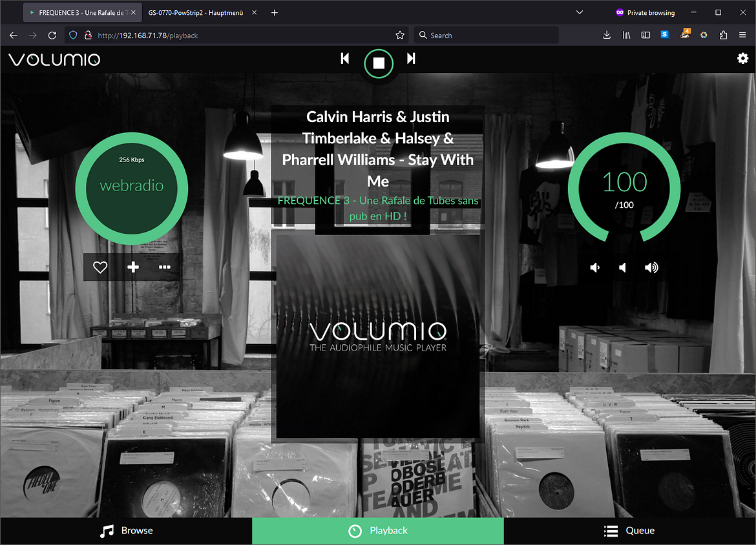The image size is (756, 545).
Task: Open the browser hamburger application menu
Action: (742, 35)
